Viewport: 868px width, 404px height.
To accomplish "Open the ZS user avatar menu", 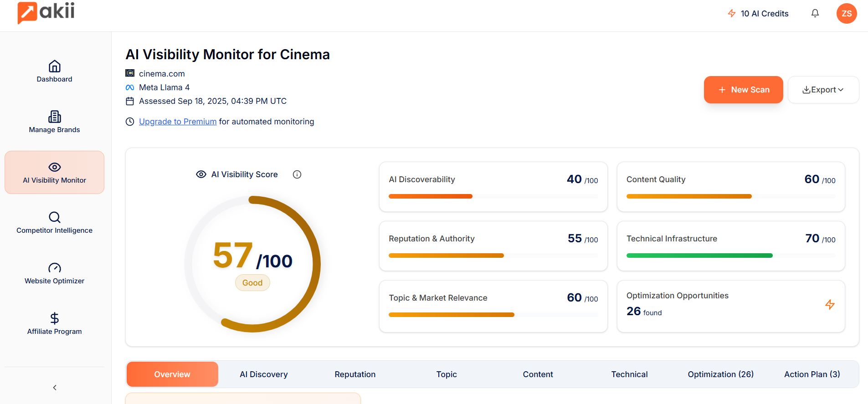I will pyautogui.click(x=846, y=13).
